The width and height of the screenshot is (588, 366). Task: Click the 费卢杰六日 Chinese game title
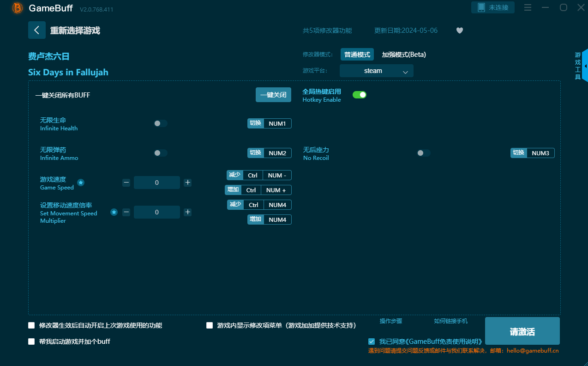pyautogui.click(x=49, y=56)
